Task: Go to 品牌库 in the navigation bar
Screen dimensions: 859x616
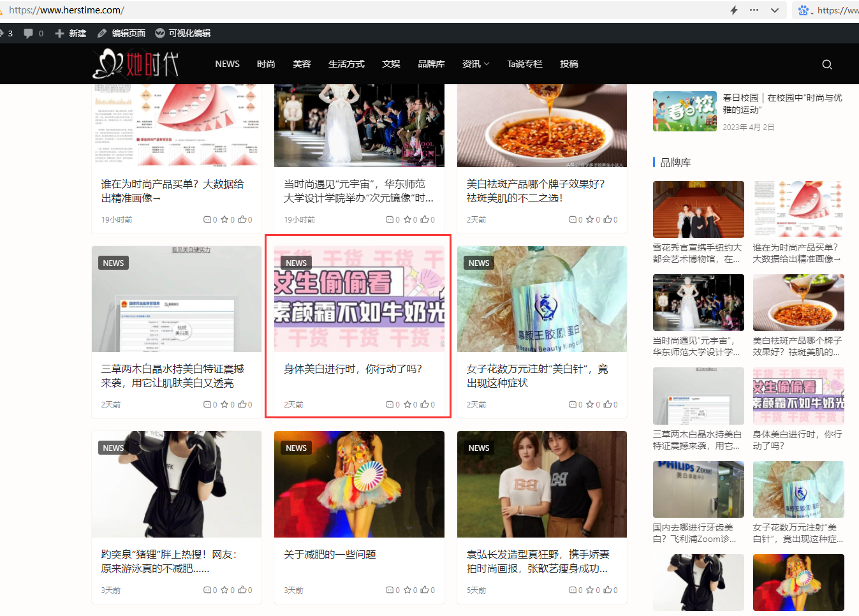Action: pos(431,64)
